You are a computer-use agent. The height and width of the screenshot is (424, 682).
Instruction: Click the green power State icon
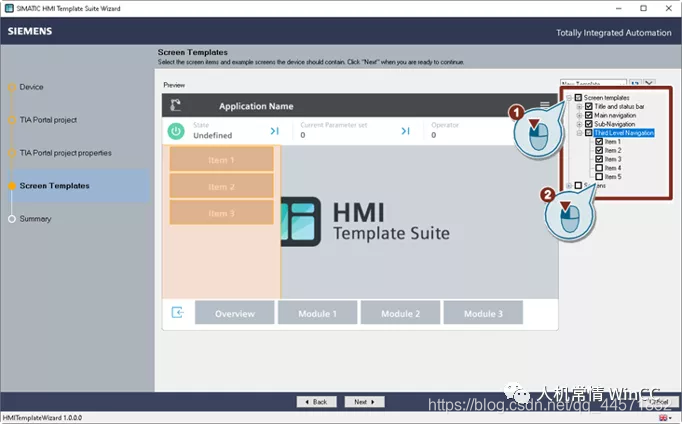click(176, 131)
